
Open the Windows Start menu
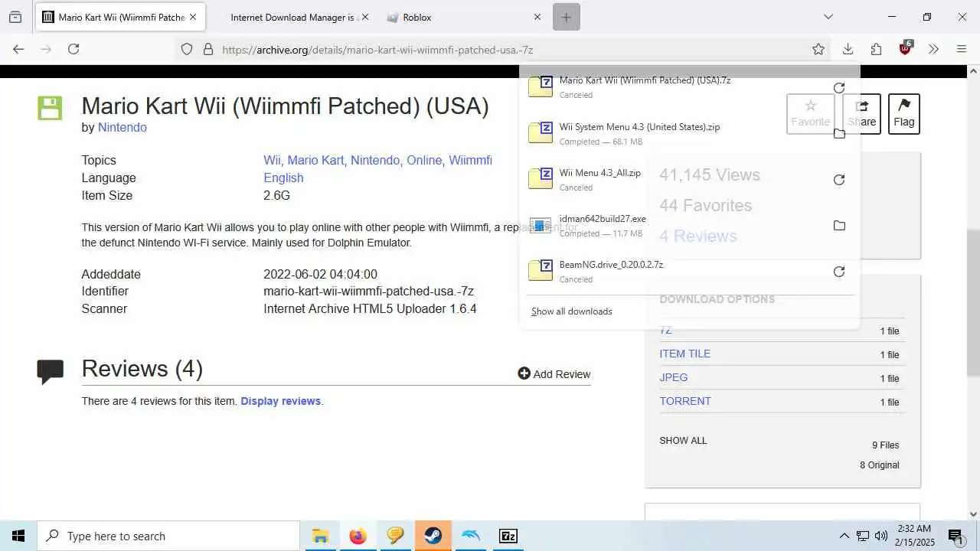[x=18, y=536]
